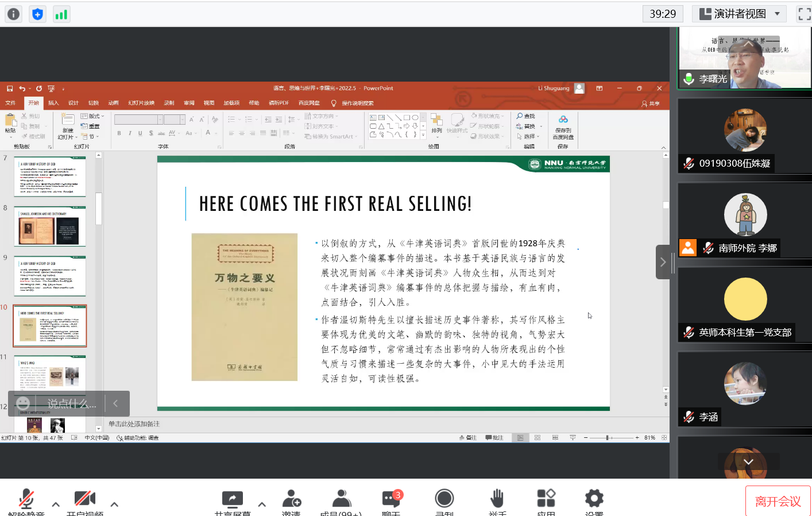Open the meeting info icon
The image size is (812, 516).
pos(13,14)
